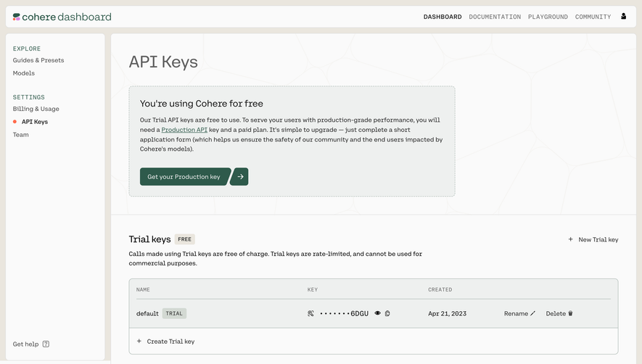Click the EXPLORE sidebar section label

[x=27, y=49]
